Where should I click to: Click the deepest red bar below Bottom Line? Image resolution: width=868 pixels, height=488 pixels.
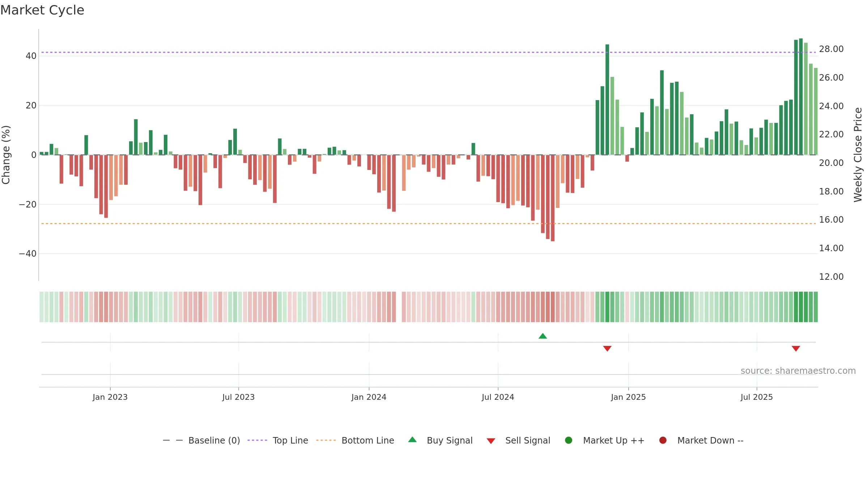pyautogui.click(x=553, y=198)
